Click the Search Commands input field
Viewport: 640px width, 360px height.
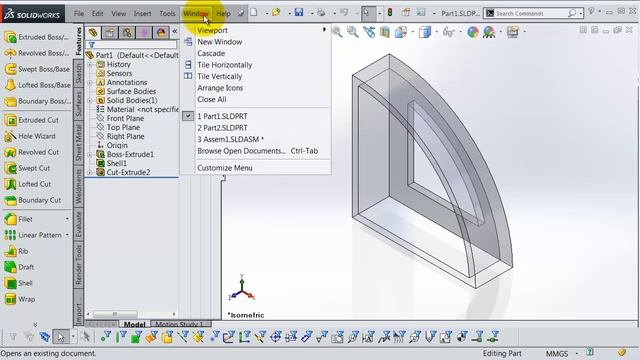[x=530, y=13]
